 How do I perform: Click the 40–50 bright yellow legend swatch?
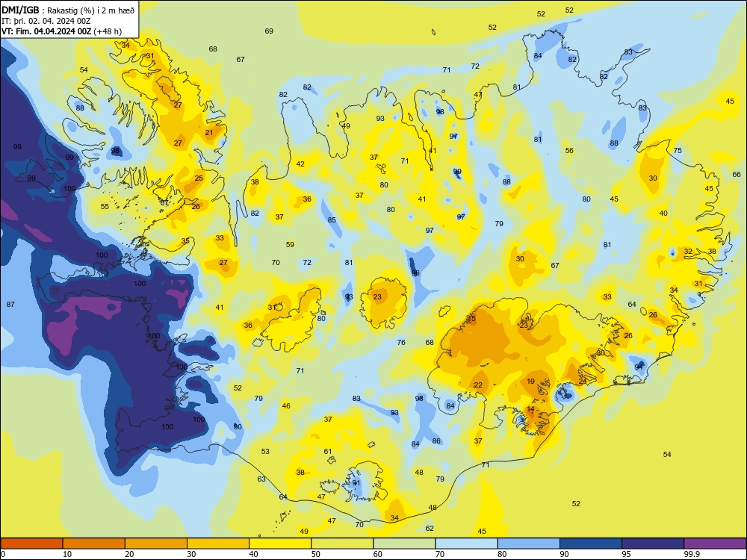tap(280, 544)
